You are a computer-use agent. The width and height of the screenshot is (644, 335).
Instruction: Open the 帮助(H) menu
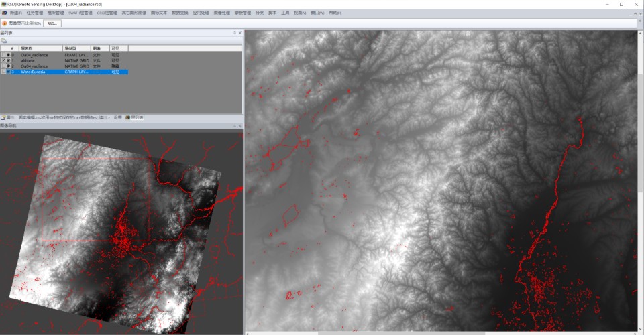click(335, 13)
